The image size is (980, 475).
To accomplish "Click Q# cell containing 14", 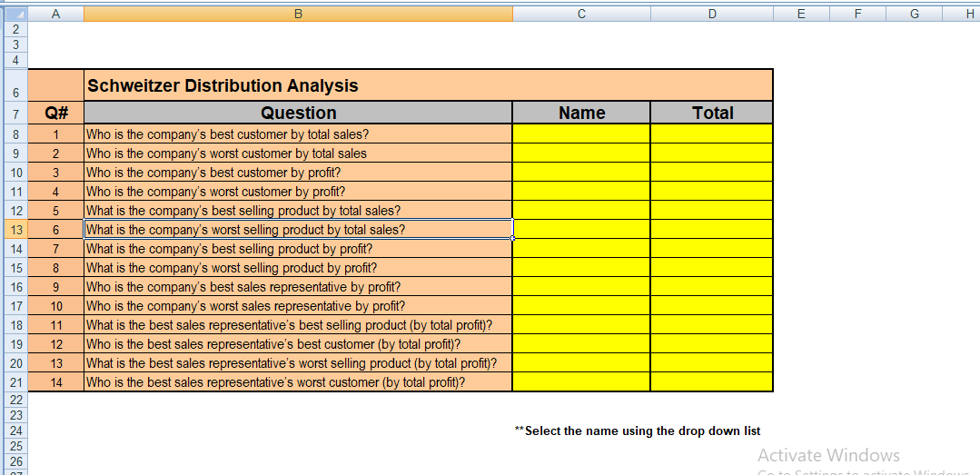I will [55, 381].
